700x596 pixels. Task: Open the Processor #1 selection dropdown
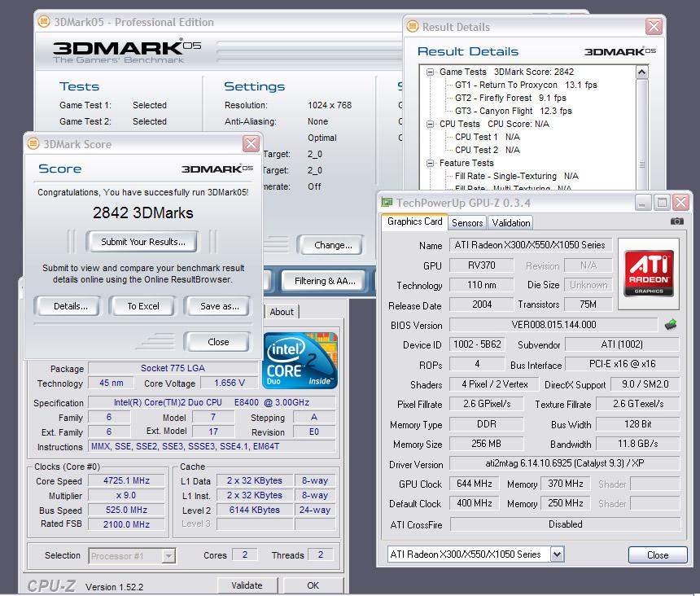point(168,556)
